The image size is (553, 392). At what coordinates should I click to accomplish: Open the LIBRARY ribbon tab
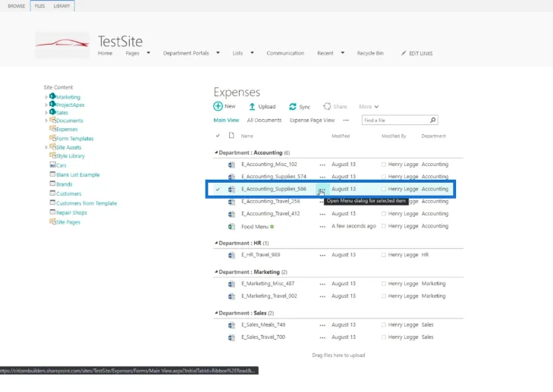pyautogui.click(x=61, y=6)
